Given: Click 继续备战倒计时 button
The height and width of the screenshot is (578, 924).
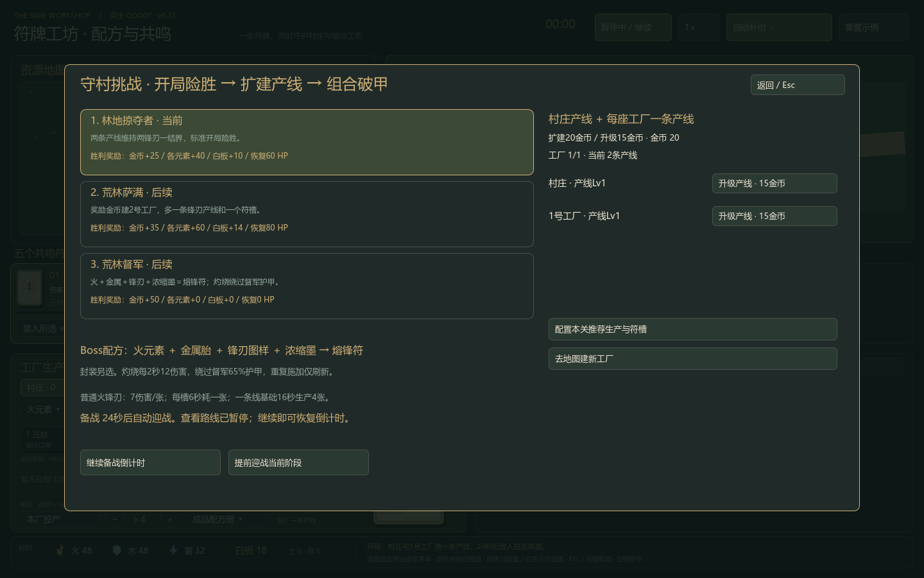Looking at the screenshot, I should [150, 462].
